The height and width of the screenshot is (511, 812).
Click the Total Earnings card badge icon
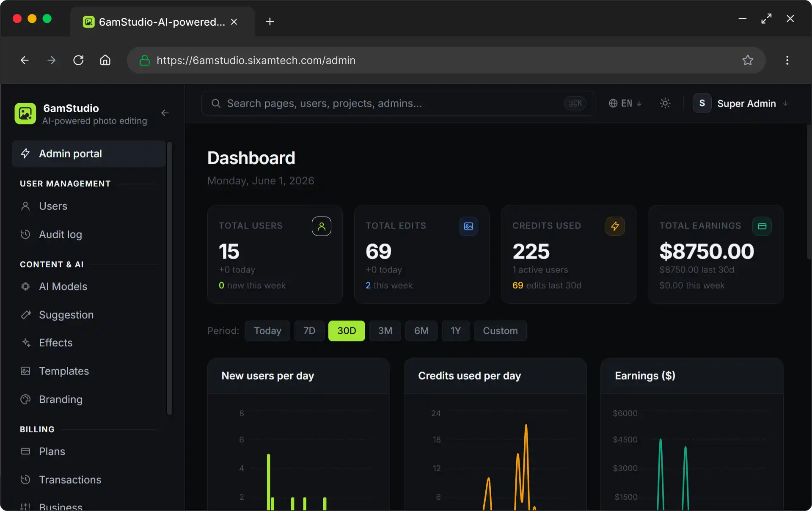[762, 226]
